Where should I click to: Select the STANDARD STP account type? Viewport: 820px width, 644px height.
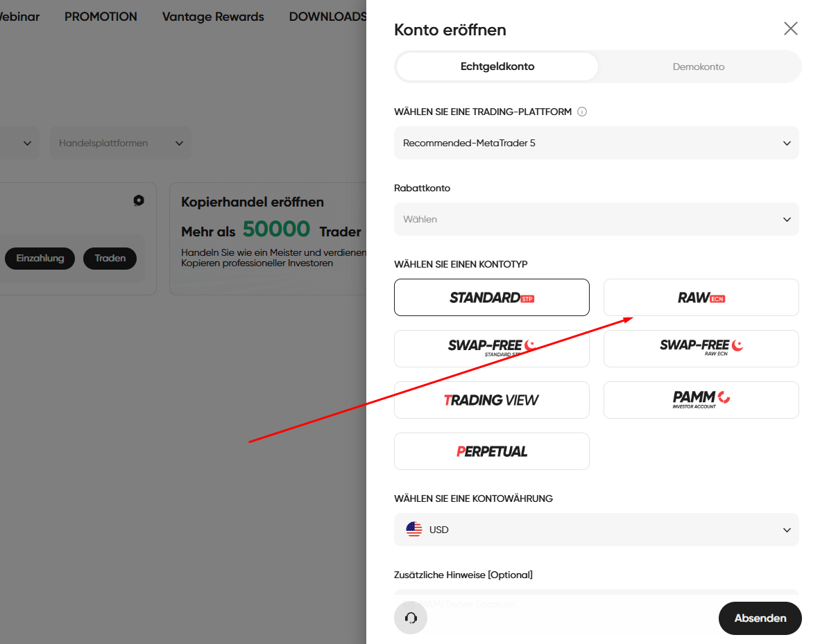(491, 297)
